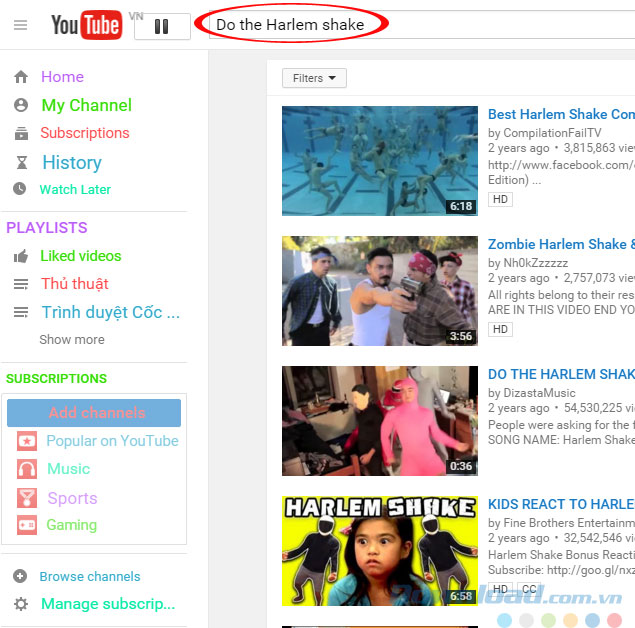This screenshot has height=628, width=635.
Task: Open Manage subscriptions
Action: click(x=108, y=604)
